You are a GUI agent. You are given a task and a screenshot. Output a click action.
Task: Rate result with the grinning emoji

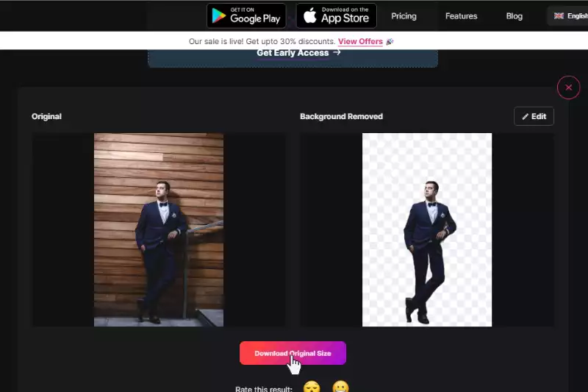coord(340,387)
